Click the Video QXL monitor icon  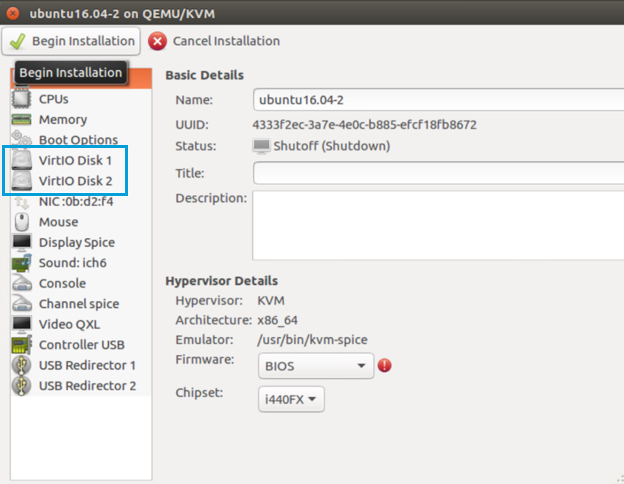coord(21,324)
